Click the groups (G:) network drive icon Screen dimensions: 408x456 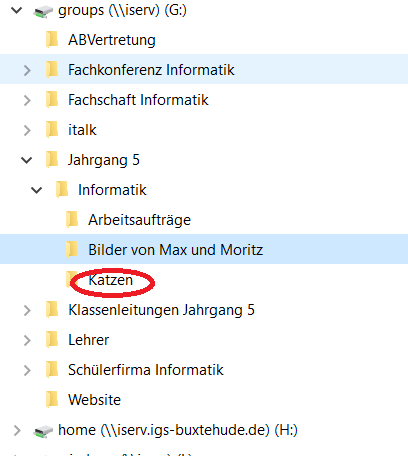pos(43,12)
